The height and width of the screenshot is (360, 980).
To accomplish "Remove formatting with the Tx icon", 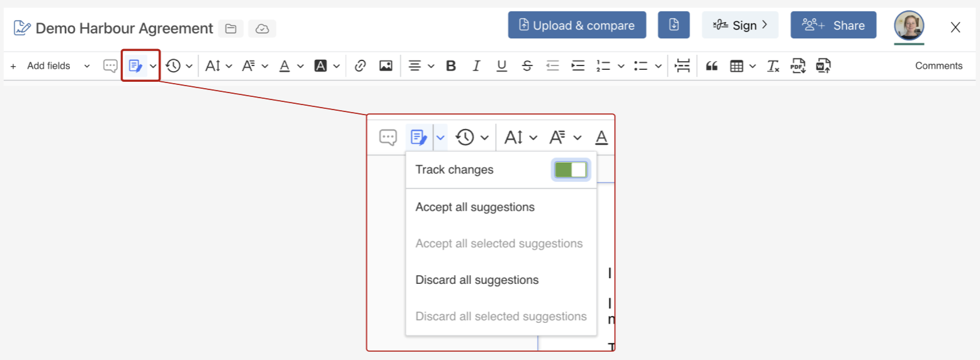I will click(773, 65).
